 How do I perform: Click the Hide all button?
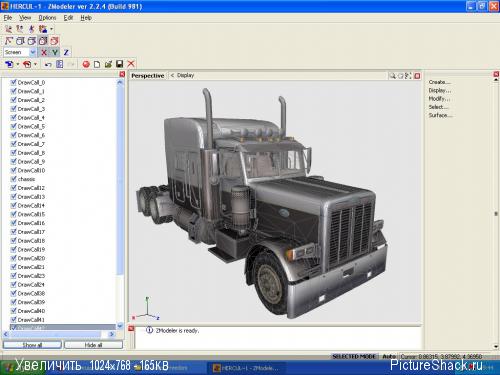pyautogui.click(x=93, y=345)
